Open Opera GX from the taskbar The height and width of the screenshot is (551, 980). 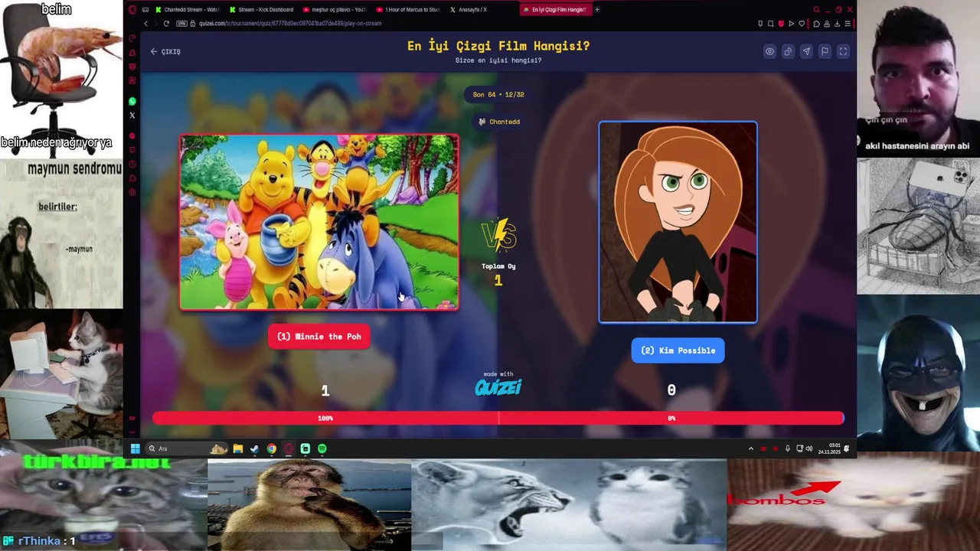289,448
